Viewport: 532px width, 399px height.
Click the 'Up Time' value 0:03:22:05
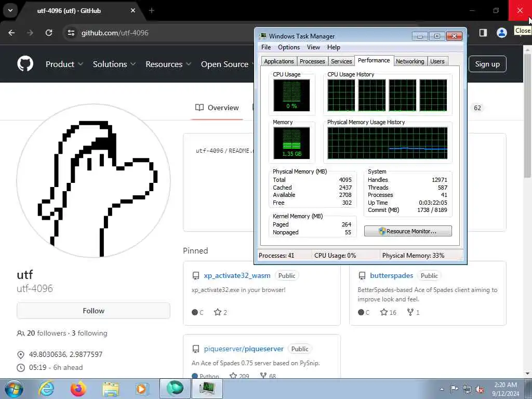point(433,203)
